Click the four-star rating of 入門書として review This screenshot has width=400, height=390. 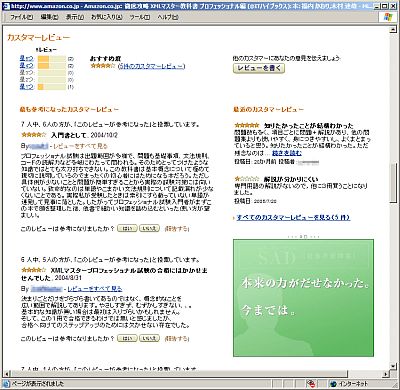pyautogui.click(x=33, y=135)
